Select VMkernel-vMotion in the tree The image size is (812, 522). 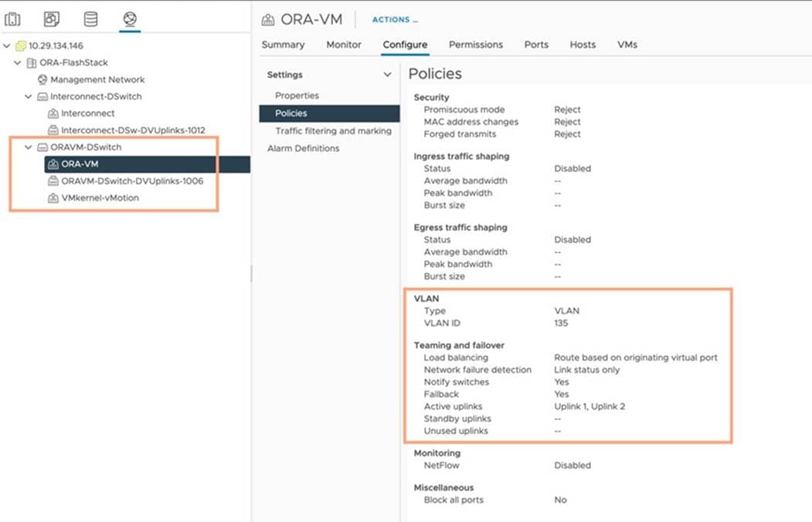click(x=100, y=198)
